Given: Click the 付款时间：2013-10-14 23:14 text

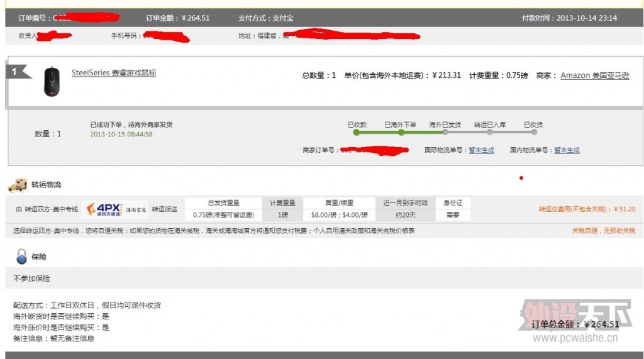Looking at the screenshot, I should [569, 18].
